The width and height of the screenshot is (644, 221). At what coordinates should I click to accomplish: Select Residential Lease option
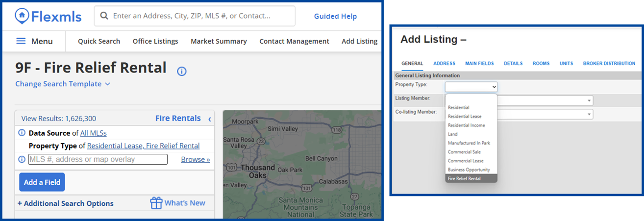pos(471,117)
